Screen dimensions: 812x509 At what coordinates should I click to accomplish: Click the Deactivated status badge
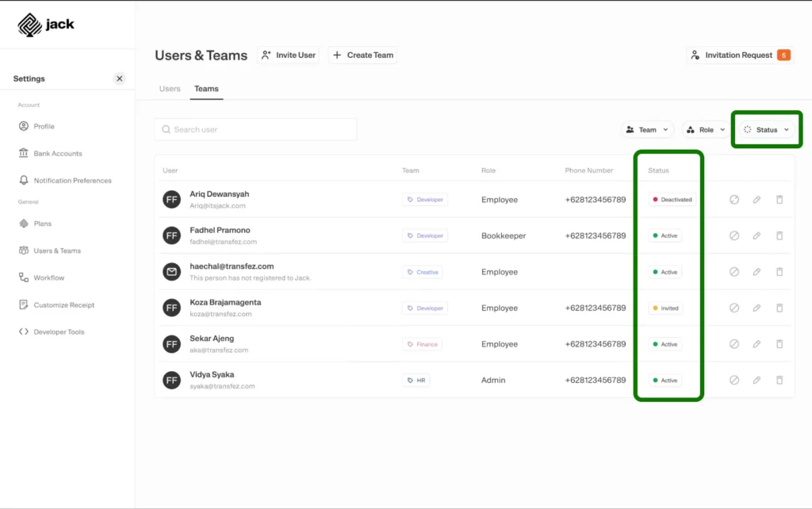(x=672, y=199)
